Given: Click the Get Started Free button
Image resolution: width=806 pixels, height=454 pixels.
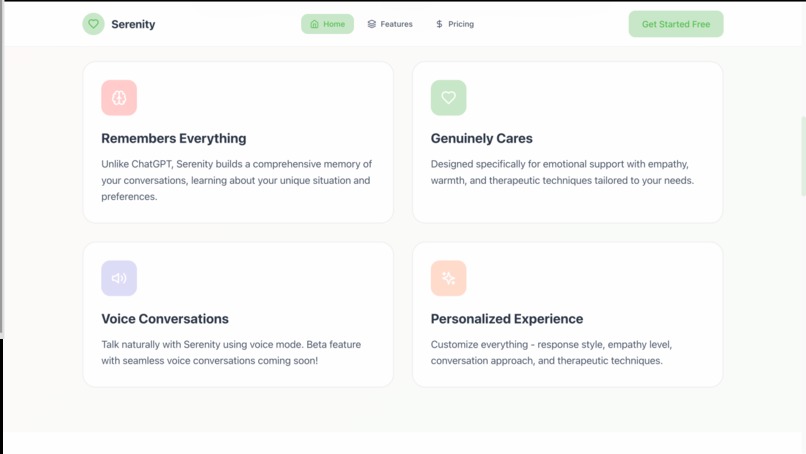Looking at the screenshot, I should click(x=675, y=24).
